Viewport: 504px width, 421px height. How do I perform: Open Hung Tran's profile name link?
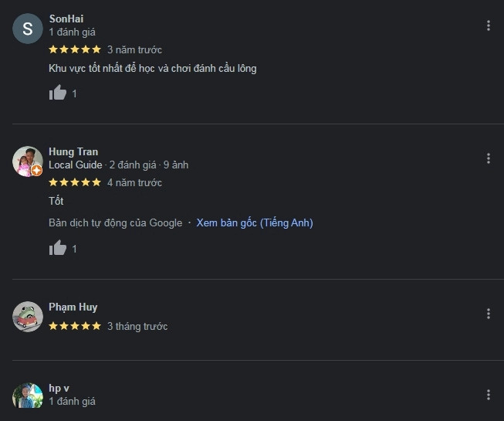pos(73,151)
